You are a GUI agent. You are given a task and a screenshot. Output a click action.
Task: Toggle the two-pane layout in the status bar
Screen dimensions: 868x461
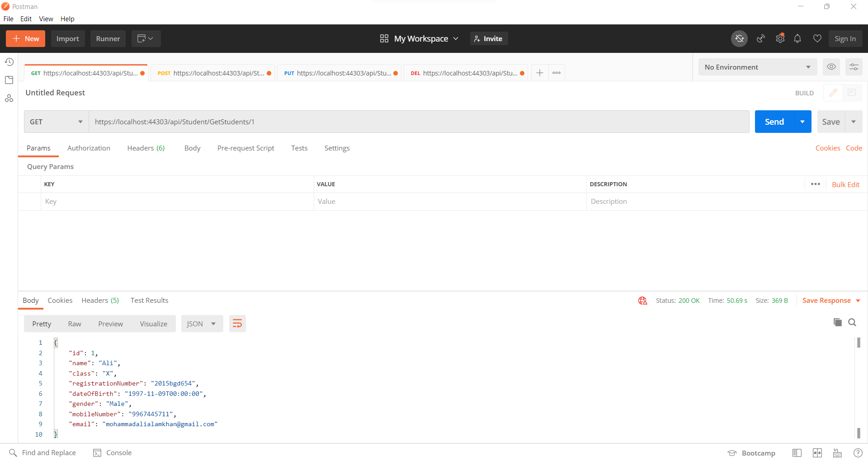point(818,452)
